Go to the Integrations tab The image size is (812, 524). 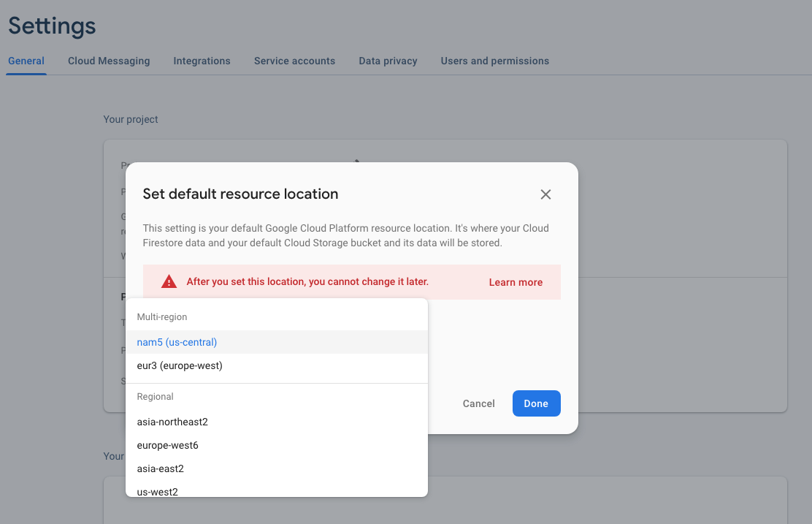pyautogui.click(x=202, y=61)
